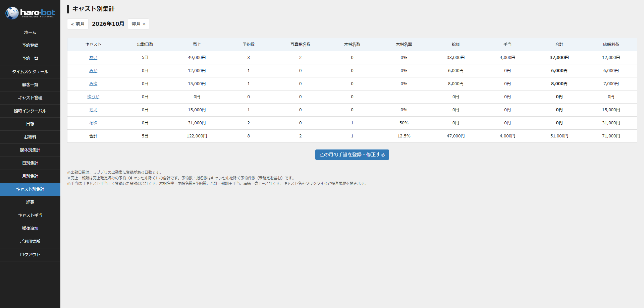Click the cast name link みか
The width and height of the screenshot is (644, 308).
point(93,71)
